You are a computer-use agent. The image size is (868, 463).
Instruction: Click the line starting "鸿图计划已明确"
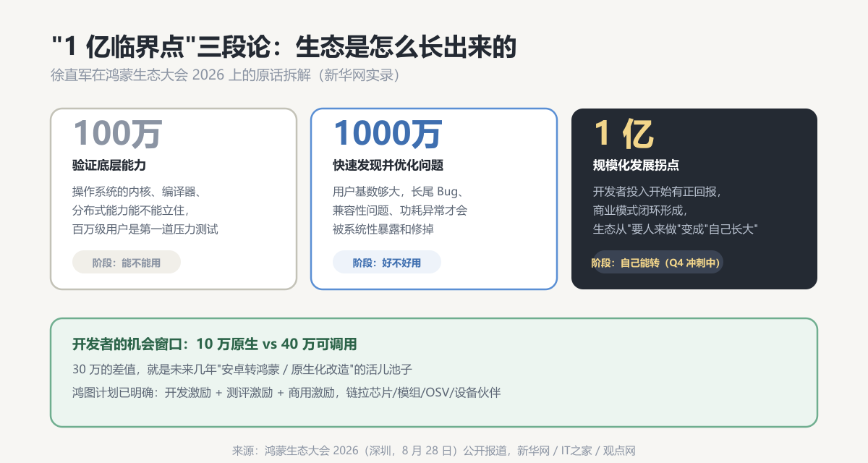point(286,393)
